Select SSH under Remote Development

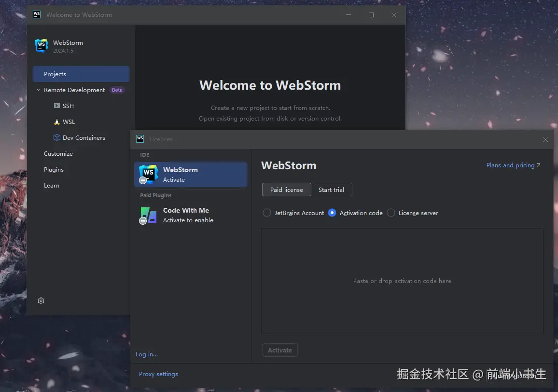(x=68, y=106)
